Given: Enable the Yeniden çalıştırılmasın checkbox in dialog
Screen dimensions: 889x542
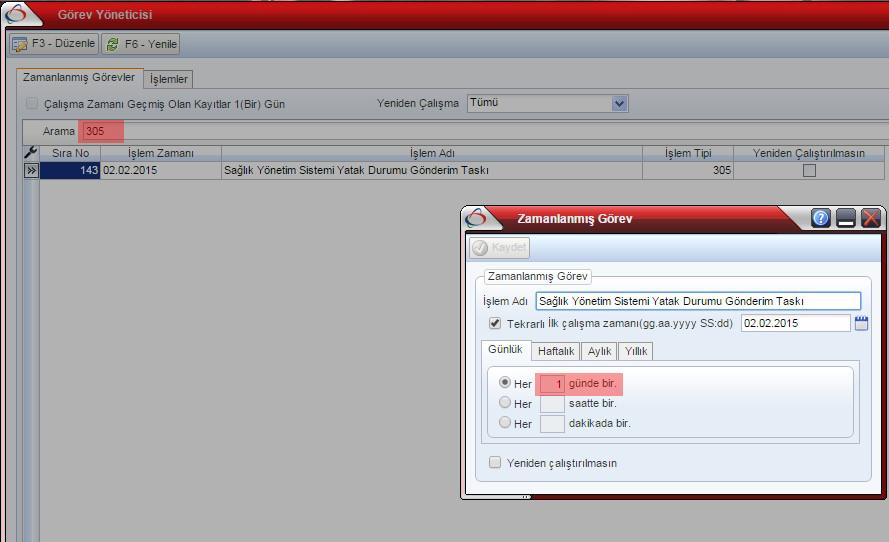Looking at the screenshot, I should click(495, 463).
